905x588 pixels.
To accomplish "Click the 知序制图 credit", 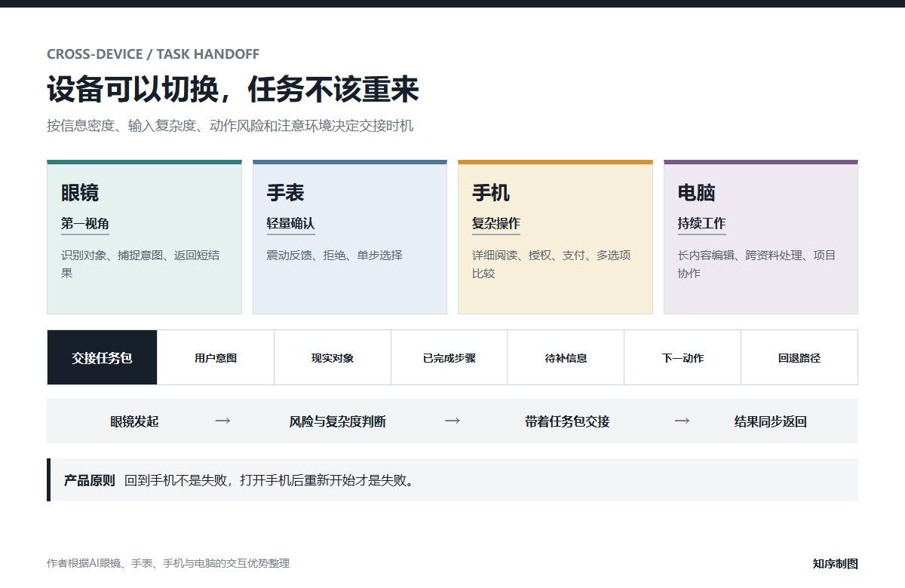I will click(x=835, y=563).
